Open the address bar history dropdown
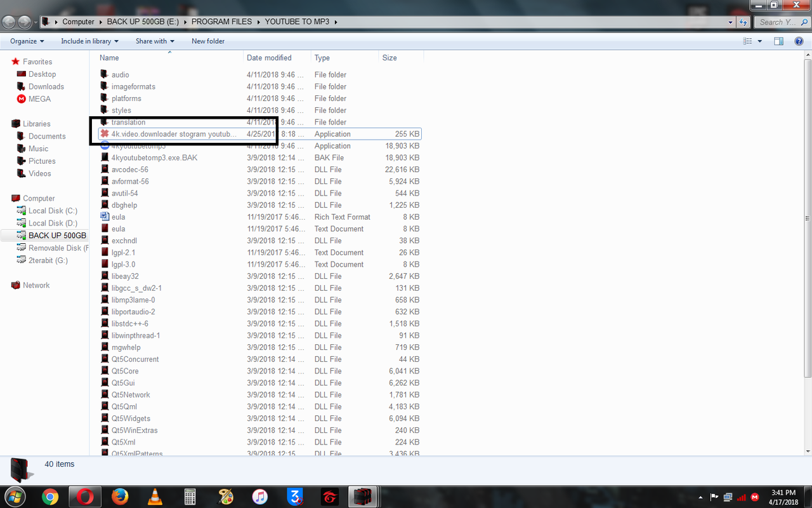This screenshot has width=812, height=508. 731,22
